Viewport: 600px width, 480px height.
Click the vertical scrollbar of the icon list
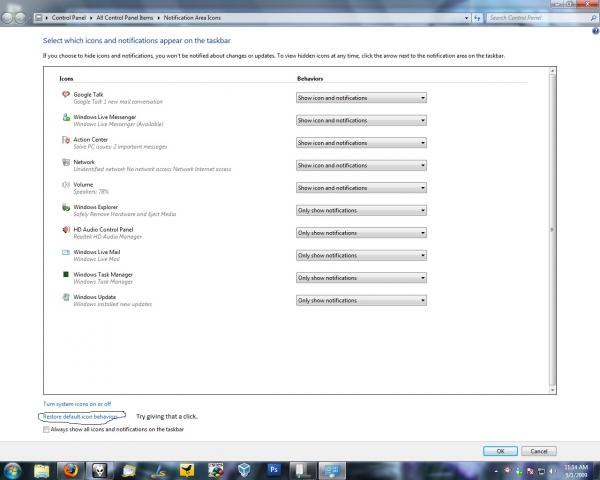(552, 230)
